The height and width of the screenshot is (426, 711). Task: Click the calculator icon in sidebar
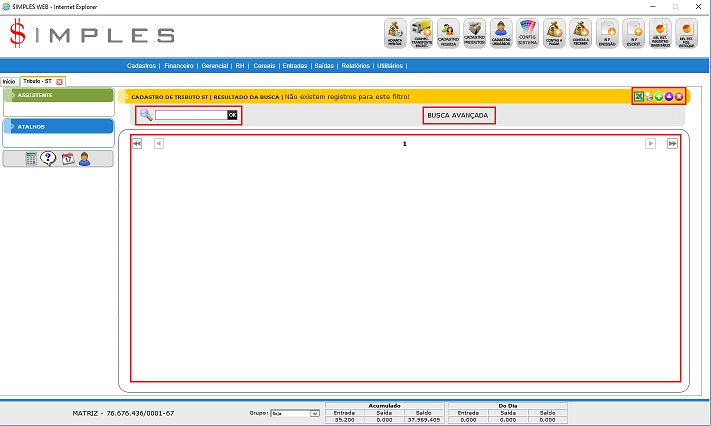click(31, 158)
